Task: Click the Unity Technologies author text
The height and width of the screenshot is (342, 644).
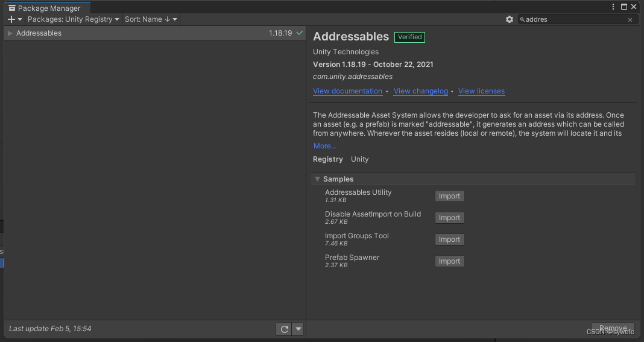Action: coord(346,52)
